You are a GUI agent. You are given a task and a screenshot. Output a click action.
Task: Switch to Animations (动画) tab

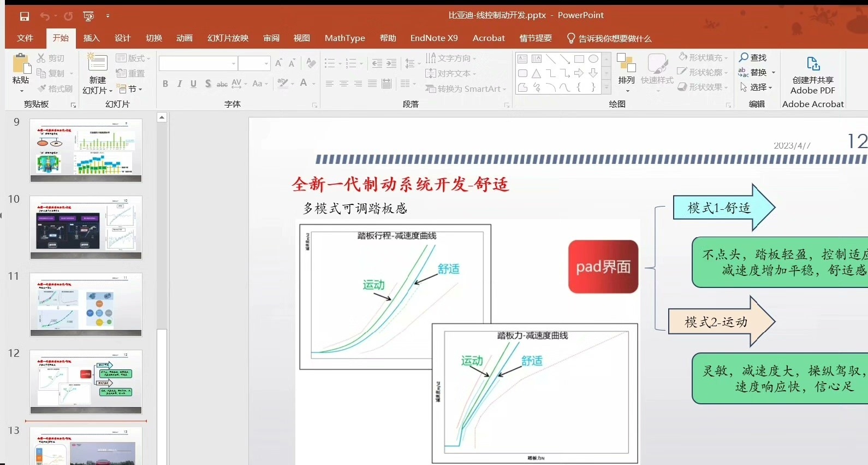pyautogui.click(x=185, y=38)
